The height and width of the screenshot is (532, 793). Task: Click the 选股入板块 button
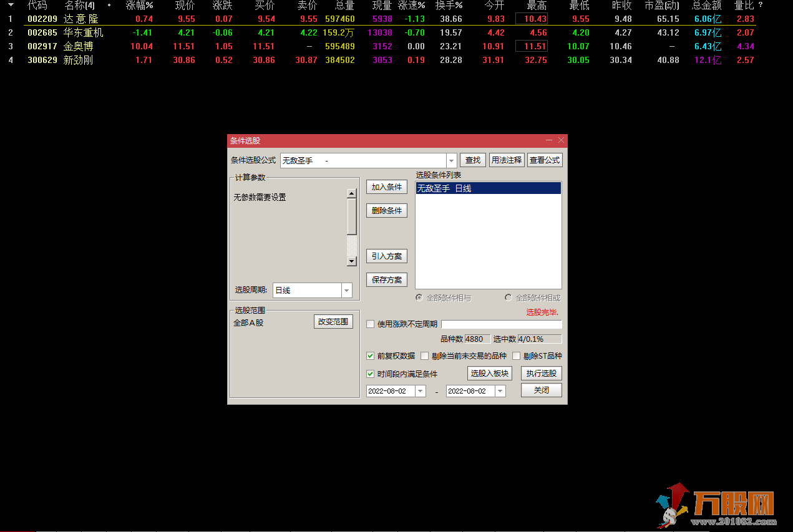(x=490, y=373)
